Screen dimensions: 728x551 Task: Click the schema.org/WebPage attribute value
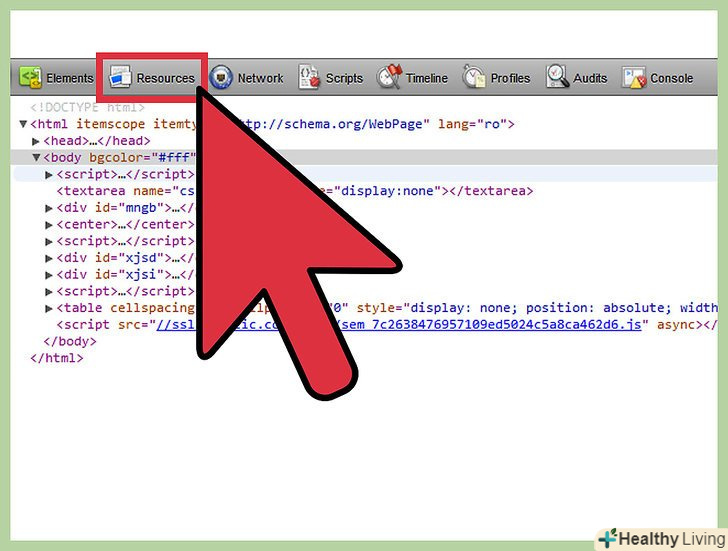(x=333, y=124)
